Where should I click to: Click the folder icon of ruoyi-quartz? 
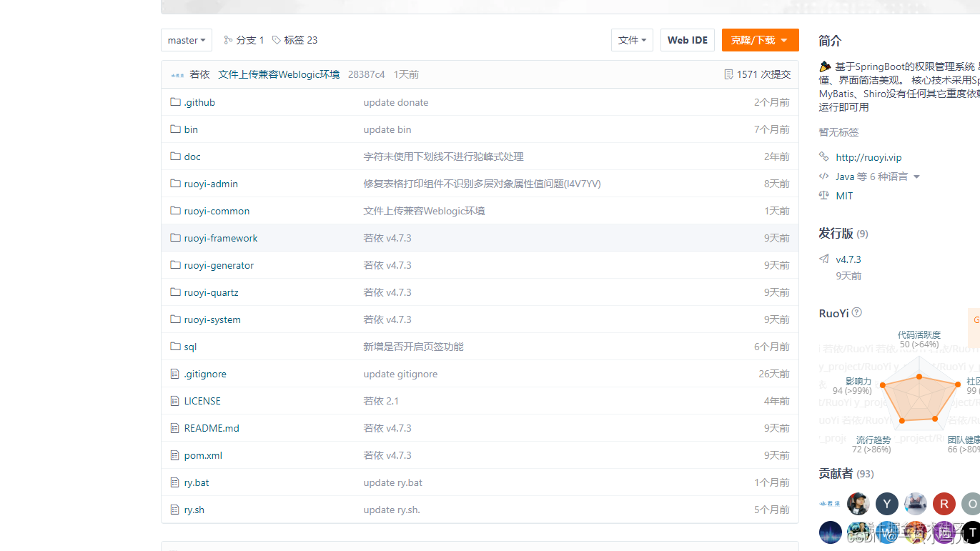pyautogui.click(x=175, y=292)
